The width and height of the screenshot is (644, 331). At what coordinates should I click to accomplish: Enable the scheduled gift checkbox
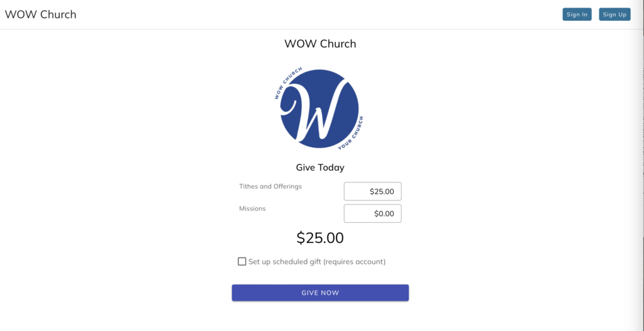coord(242,262)
